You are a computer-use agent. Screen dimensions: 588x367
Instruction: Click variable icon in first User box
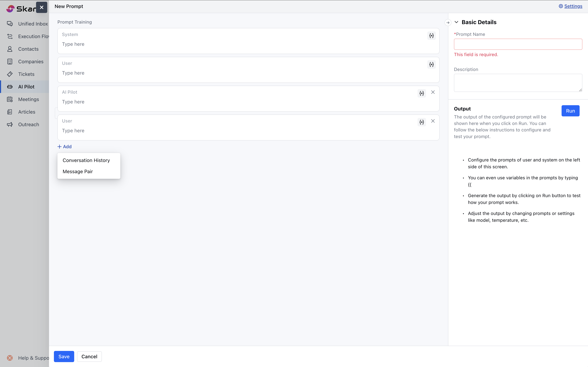tap(431, 64)
